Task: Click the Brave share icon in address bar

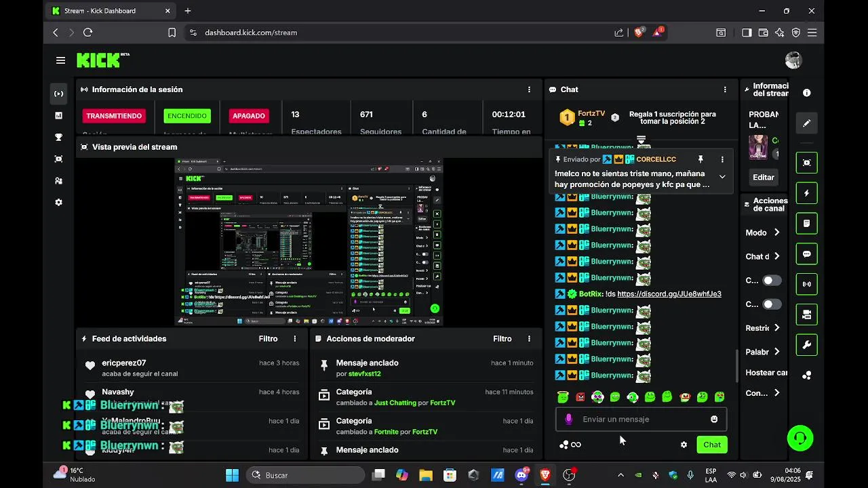Action: pos(618,32)
